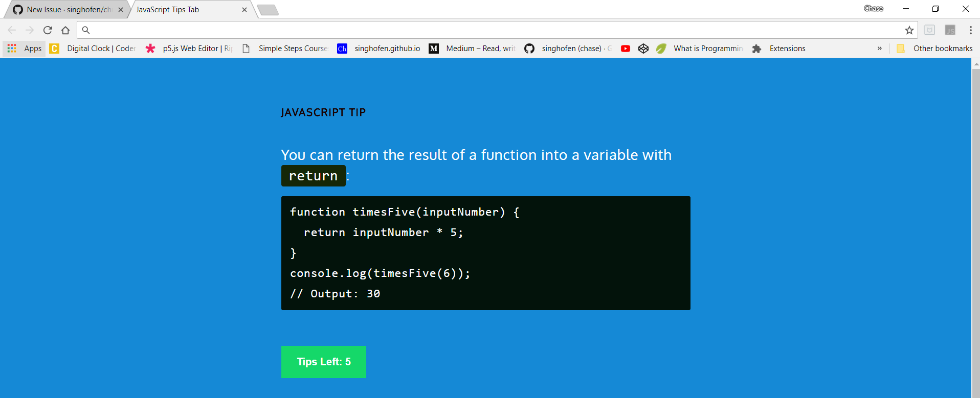Viewport: 980px width, 398px height.
Task: Click the browser back arrow
Action: click(x=12, y=30)
